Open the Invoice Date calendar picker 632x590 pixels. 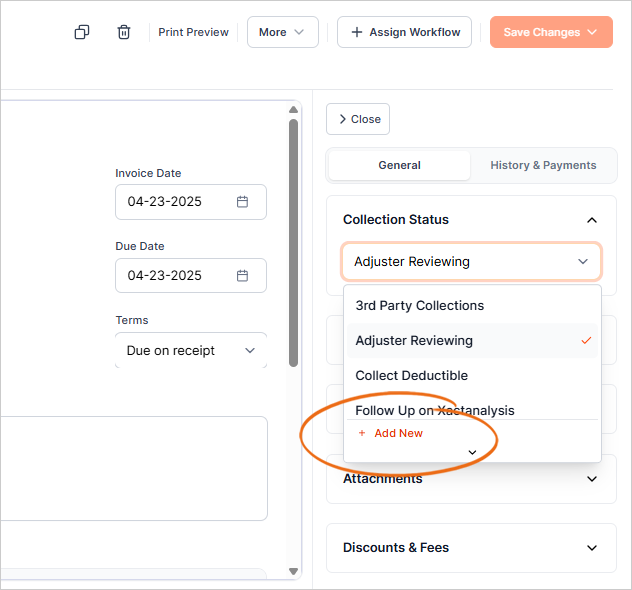point(242,201)
